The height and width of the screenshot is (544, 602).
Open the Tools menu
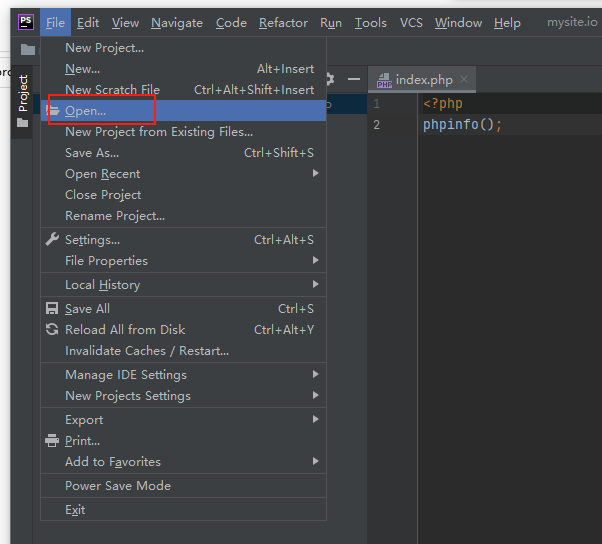click(370, 23)
